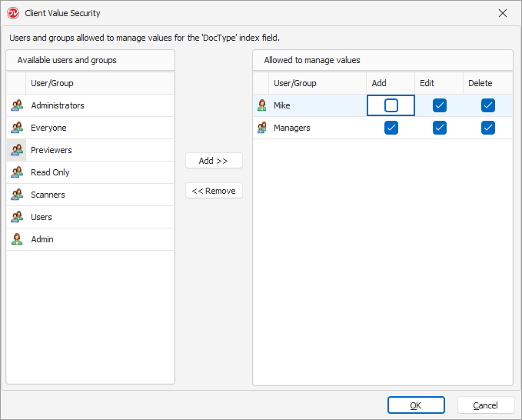Uncheck Delete permission for Mike
The height and width of the screenshot is (420, 522).
click(488, 105)
